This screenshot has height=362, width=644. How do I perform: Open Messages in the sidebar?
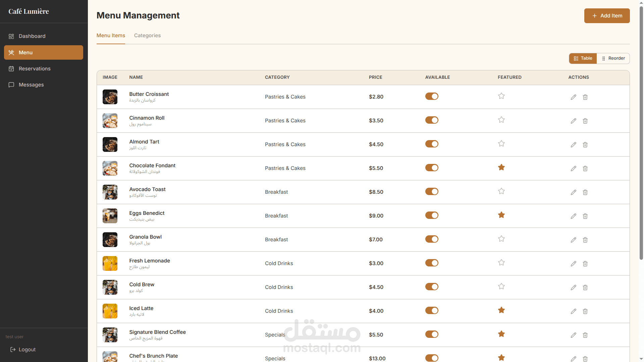pyautogui.click(x=31, y=85)
